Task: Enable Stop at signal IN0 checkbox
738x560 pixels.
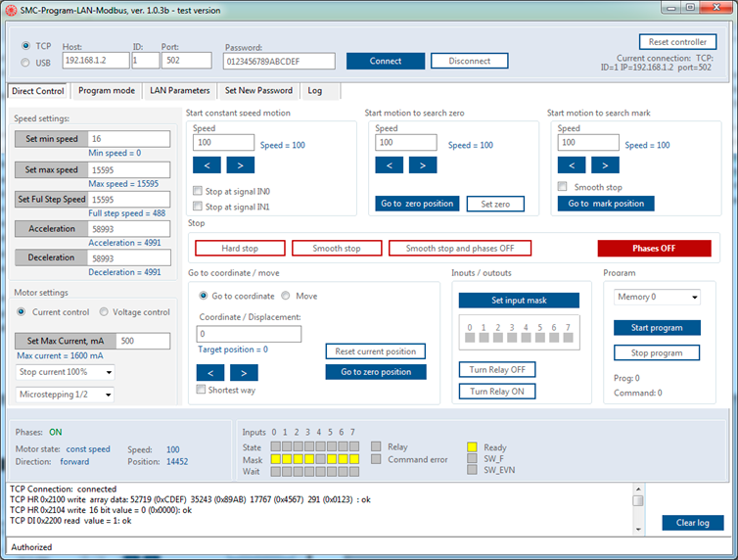Action: [199, 192]
